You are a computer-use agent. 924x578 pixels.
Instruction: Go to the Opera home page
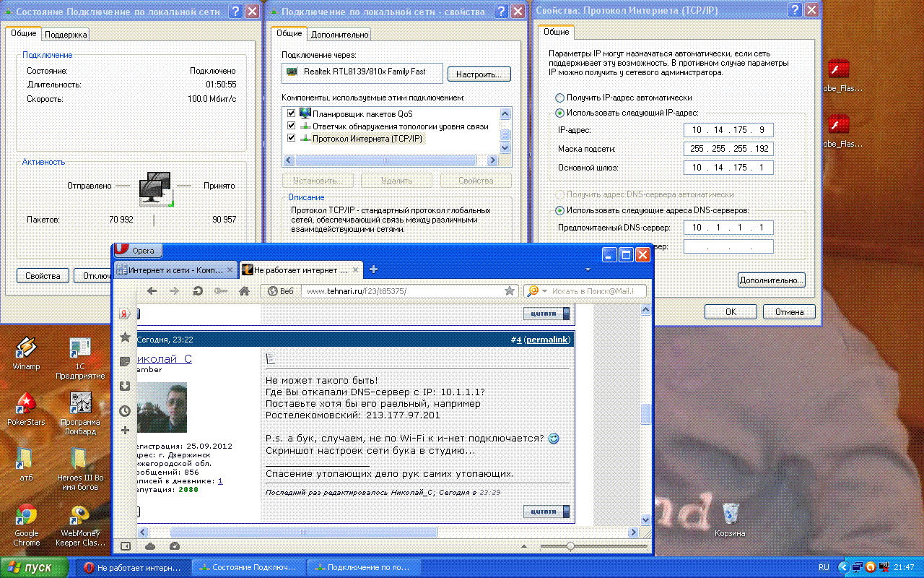(x=244, y=290)
